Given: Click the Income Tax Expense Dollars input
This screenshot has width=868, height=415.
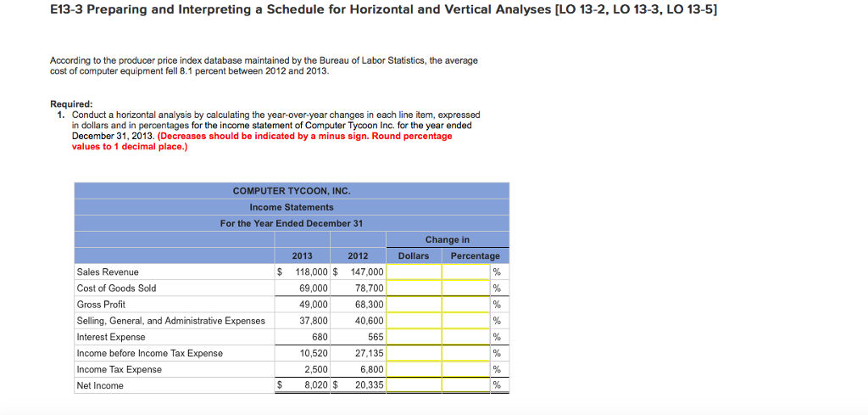Looking at the screenshot, I should point(414,369).
